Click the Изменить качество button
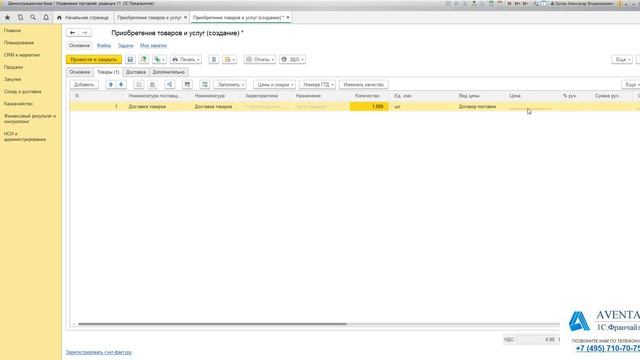Screen dimensions: 640x360 tap(364, 84)
